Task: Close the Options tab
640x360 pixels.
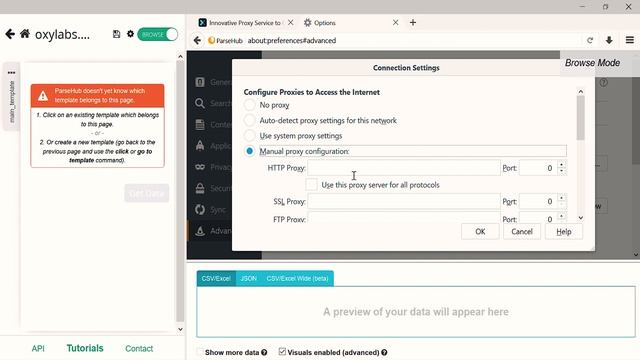Action: [396, 22]
